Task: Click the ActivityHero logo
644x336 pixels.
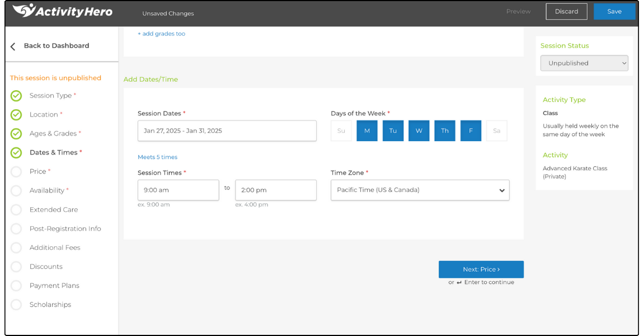Action: 63,11
